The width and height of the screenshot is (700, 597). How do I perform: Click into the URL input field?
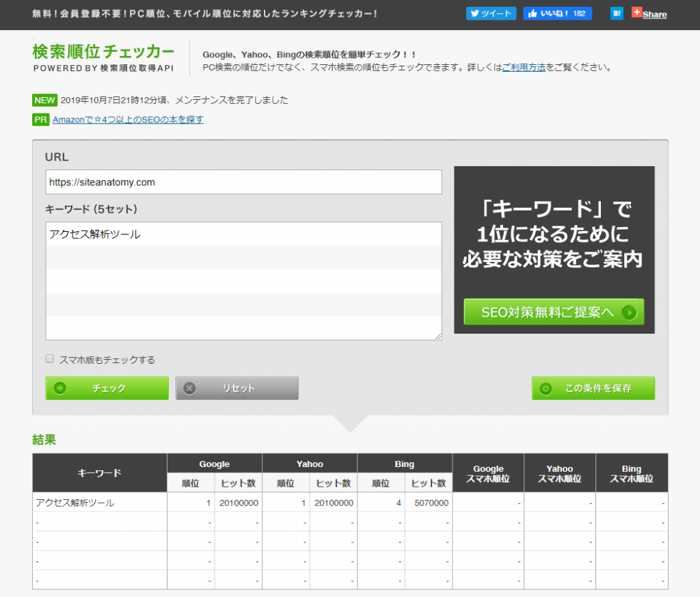(x=243, y=182)
